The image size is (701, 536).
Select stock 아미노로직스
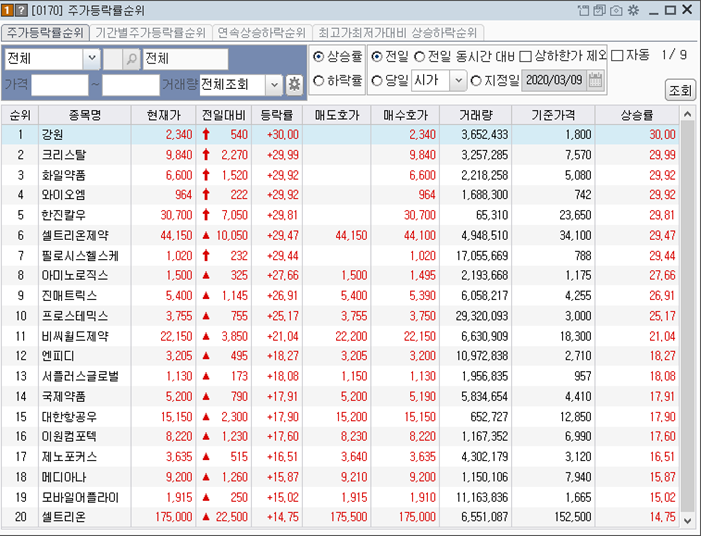pos(75,275)
